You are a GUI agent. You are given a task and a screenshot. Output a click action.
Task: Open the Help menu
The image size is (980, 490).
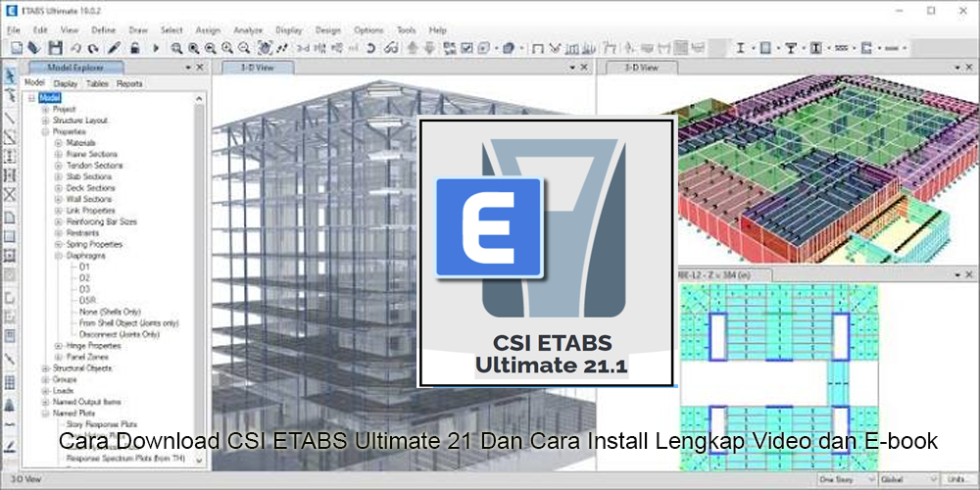437,30
